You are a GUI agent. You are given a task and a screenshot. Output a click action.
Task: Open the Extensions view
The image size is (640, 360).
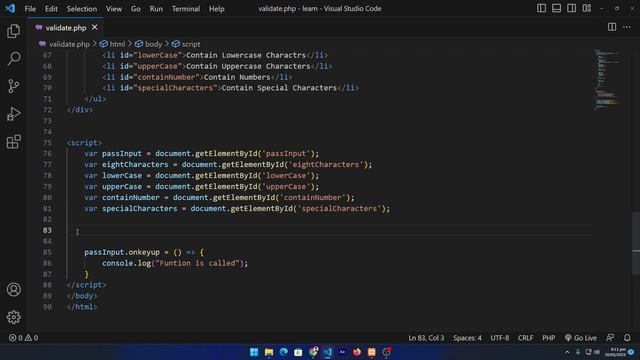13,142
